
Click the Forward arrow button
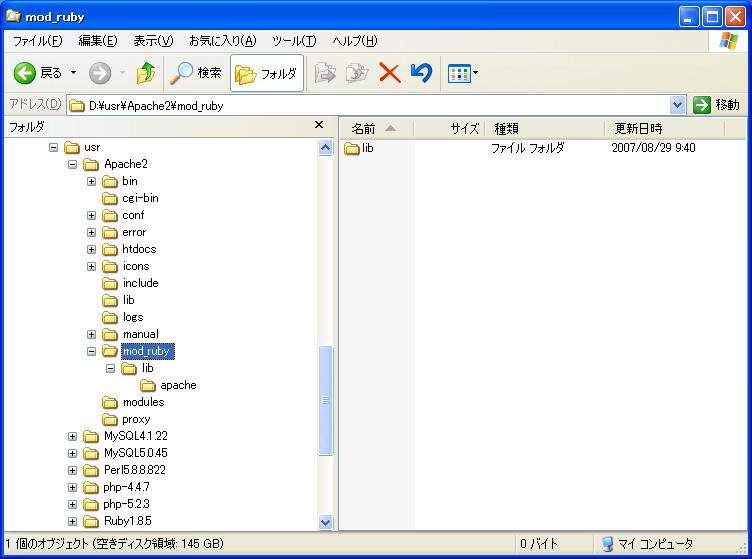tap(100, 73)
